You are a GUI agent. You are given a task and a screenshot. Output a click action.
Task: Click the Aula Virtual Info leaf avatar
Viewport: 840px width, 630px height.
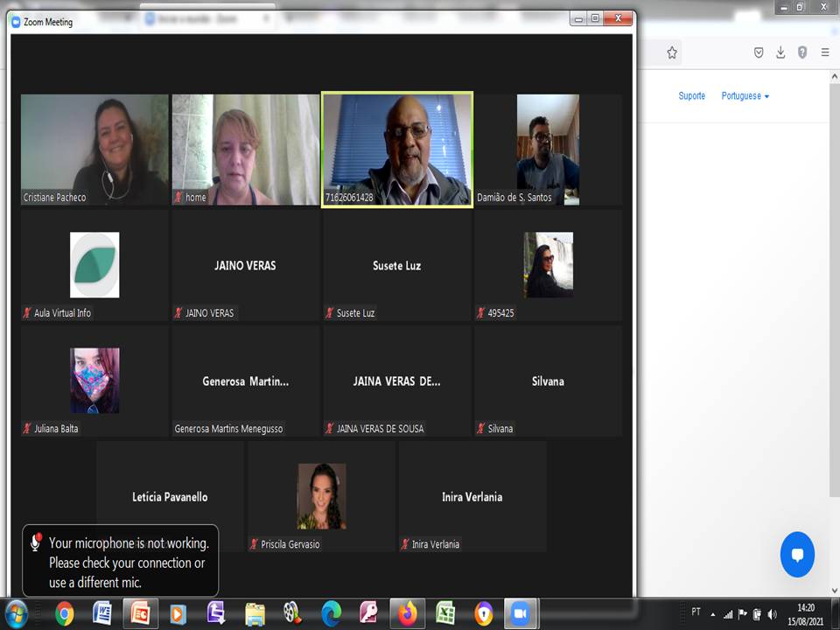(94, 264)
